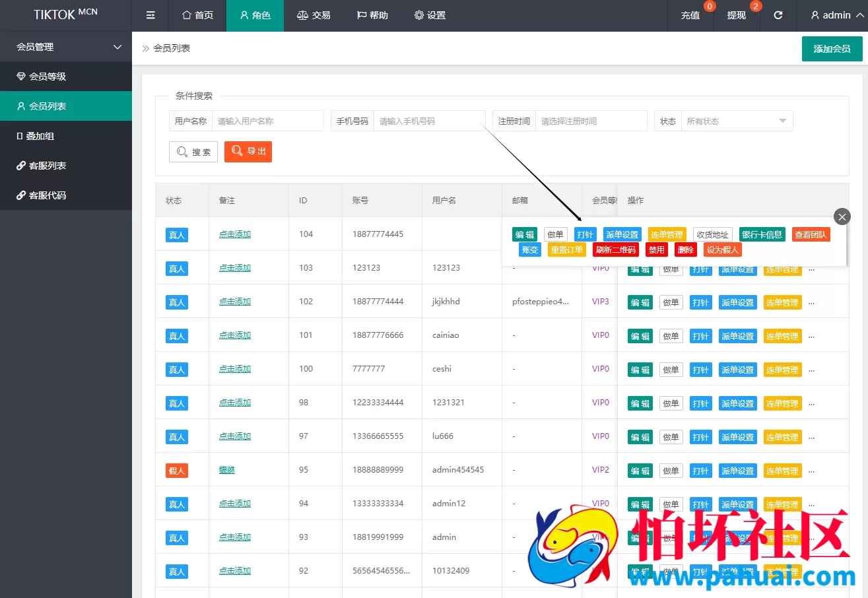Click 账变 in the popup
The width and height of the screenshot is (868, 598).
(530, 249)
